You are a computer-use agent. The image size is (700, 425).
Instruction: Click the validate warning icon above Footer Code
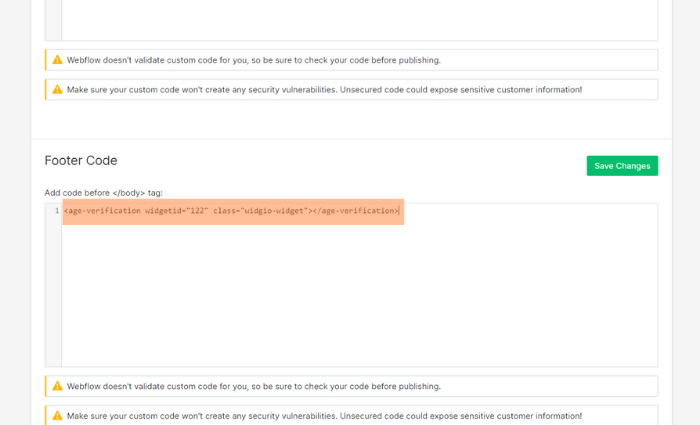tap(57, 60)
